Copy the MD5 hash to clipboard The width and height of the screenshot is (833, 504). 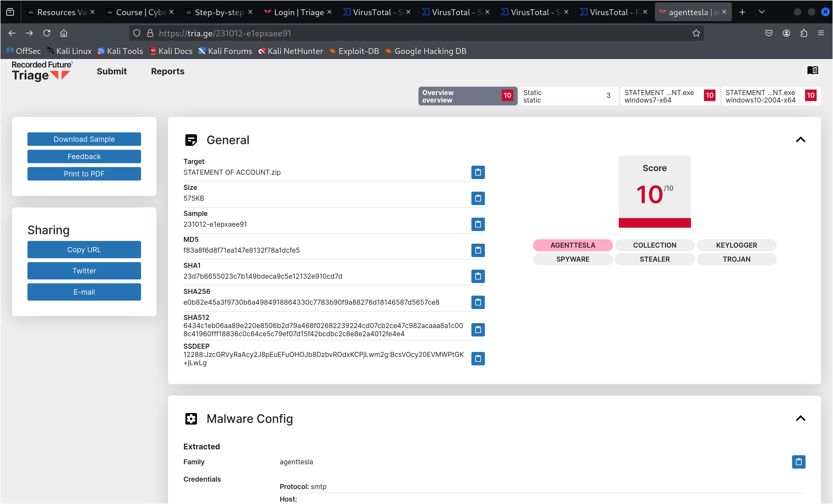[x=478, y=250]
